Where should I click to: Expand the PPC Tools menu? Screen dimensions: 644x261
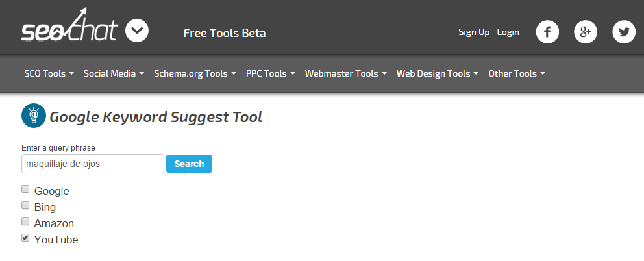[271, 73]
